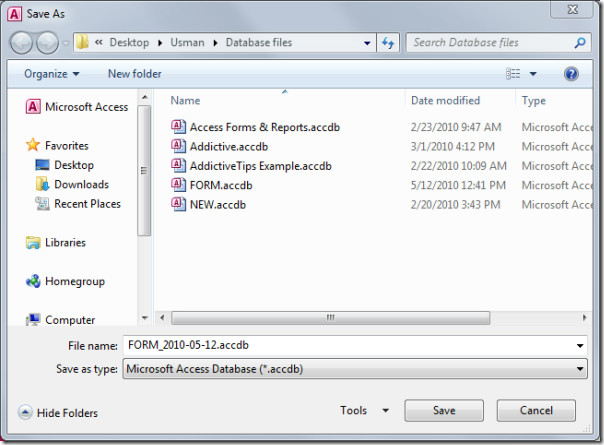Click file list horizontal scroll left arrow
Image resolution: width=604 pixels, height=445 pixels.
pyautogui.click(x=162, y=318)
